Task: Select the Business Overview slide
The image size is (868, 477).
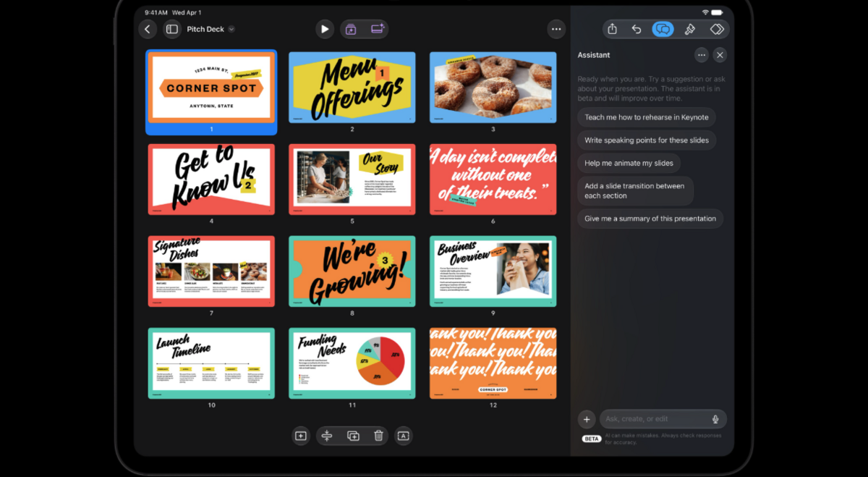Action: tap(493, 271)
